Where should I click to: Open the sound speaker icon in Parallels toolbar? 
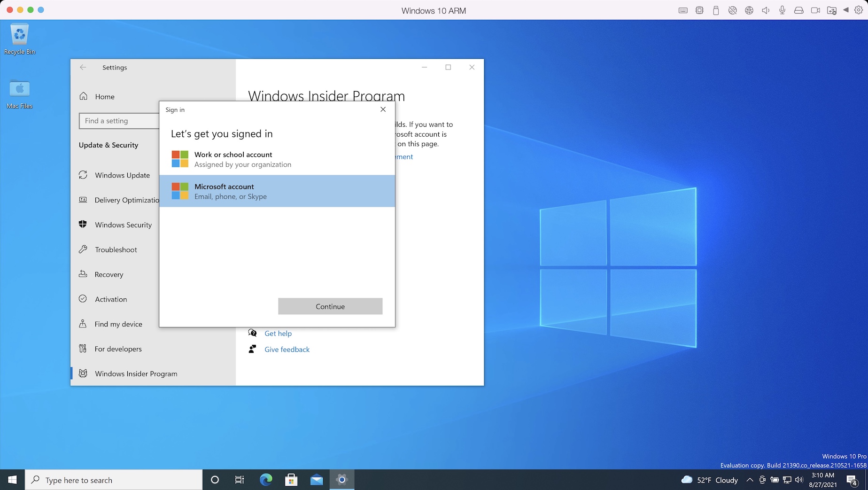(766, 10)
